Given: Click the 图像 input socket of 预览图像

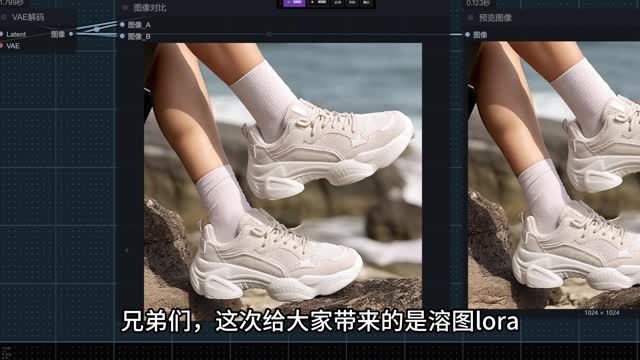Looking at the screenshot, I should (x=467, y=35).
